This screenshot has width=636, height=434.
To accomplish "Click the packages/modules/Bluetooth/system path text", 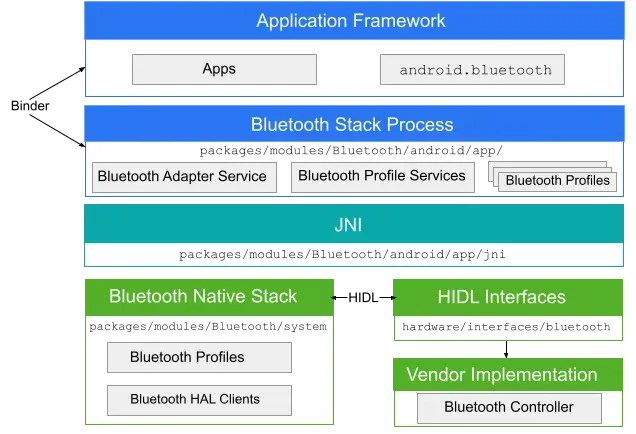I will [208, 327].
